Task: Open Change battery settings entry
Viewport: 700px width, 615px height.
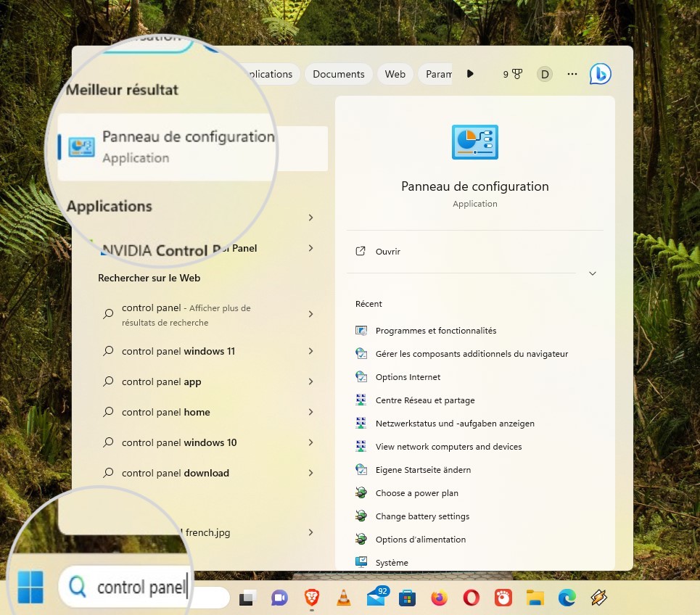Action: 422,516
